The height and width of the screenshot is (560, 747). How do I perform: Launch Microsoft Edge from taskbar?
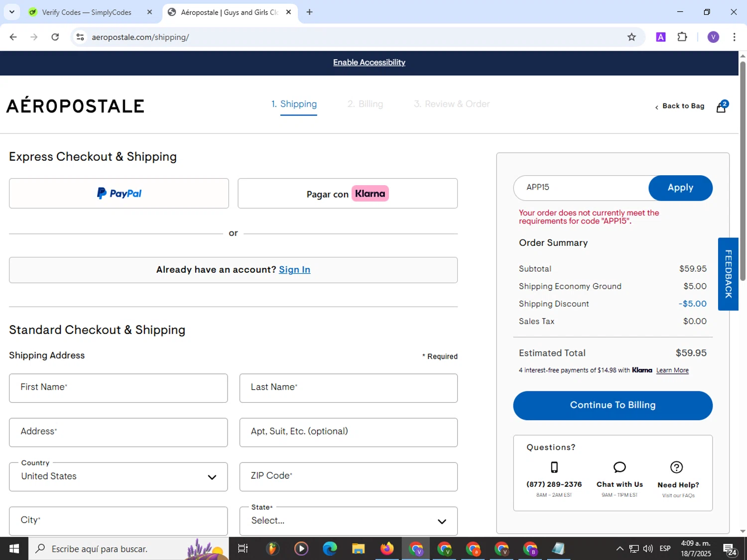pyautogui.click(x=329, y=549)
